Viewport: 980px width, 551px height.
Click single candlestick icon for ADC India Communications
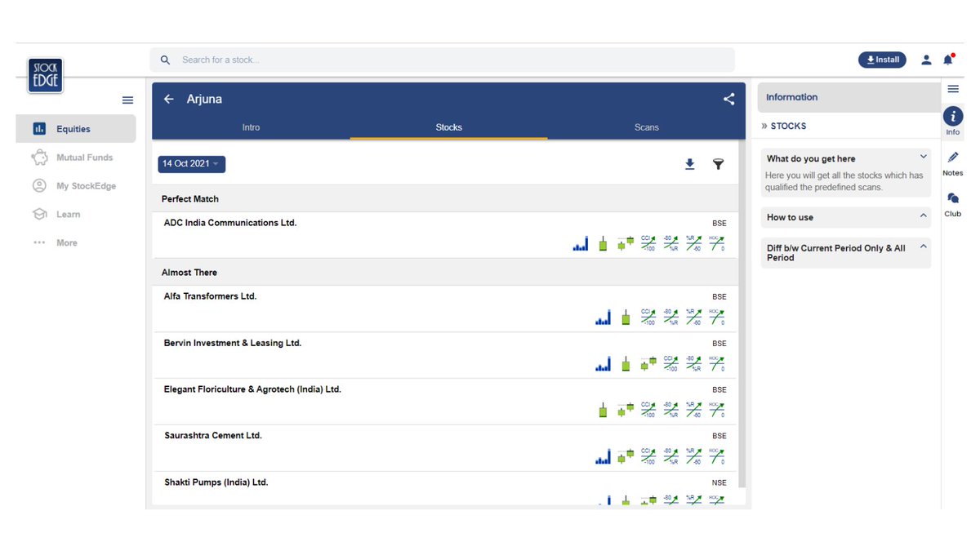tap(603, 243)
